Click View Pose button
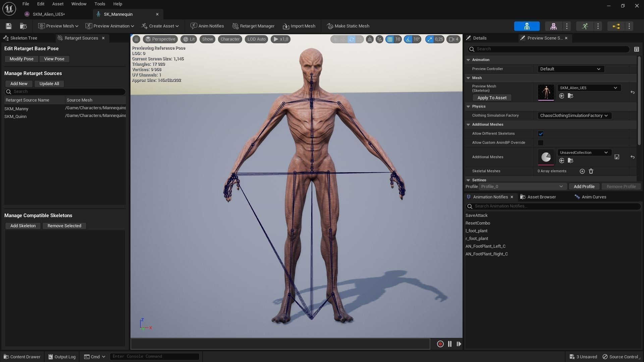Image resolution: width=644 pixels, height=362 pixels. click(54, 59)
